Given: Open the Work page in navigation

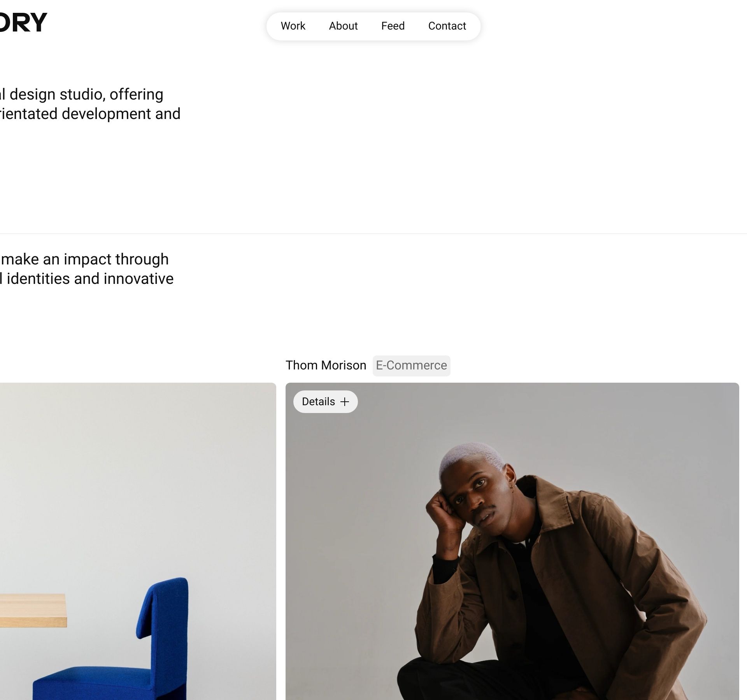Looking at the screenshot, I should coord(293,26).
